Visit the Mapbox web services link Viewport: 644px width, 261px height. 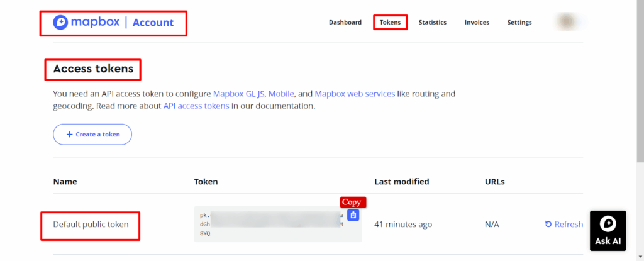[355, 94]
